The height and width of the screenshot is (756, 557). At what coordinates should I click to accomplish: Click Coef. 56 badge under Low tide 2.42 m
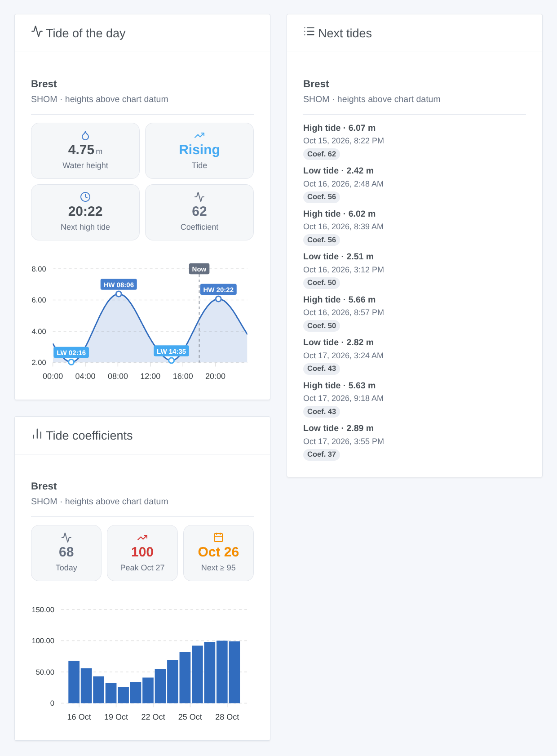click(x=322, y=197)
